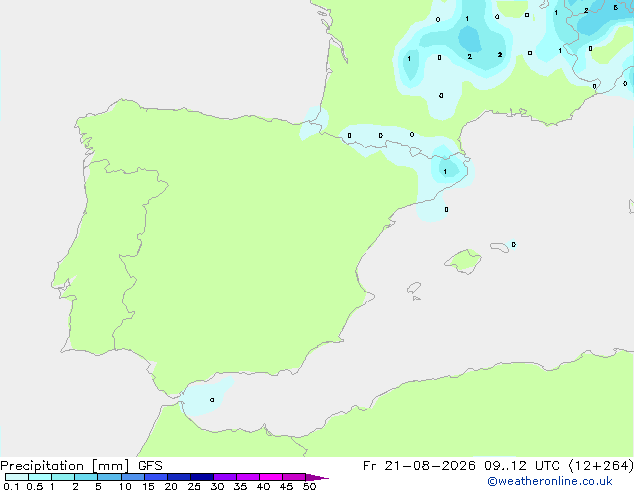Open the weatheronline.co.uk copyright link
This screenshot has height=490, width=634.
coord(550,481)
